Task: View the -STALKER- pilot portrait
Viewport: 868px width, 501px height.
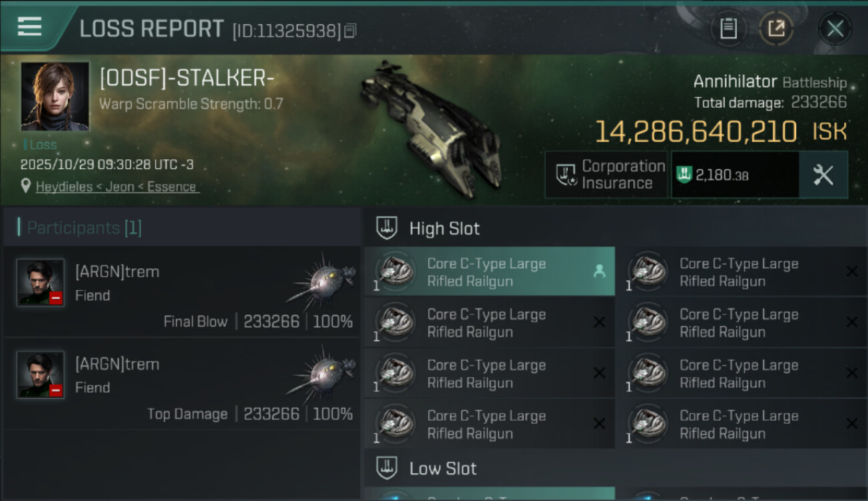Action: (55, 96)
